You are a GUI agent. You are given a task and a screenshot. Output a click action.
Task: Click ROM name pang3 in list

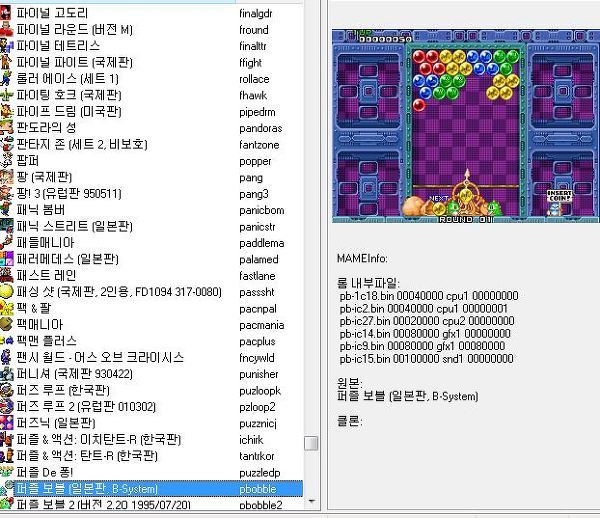point(254,194)
